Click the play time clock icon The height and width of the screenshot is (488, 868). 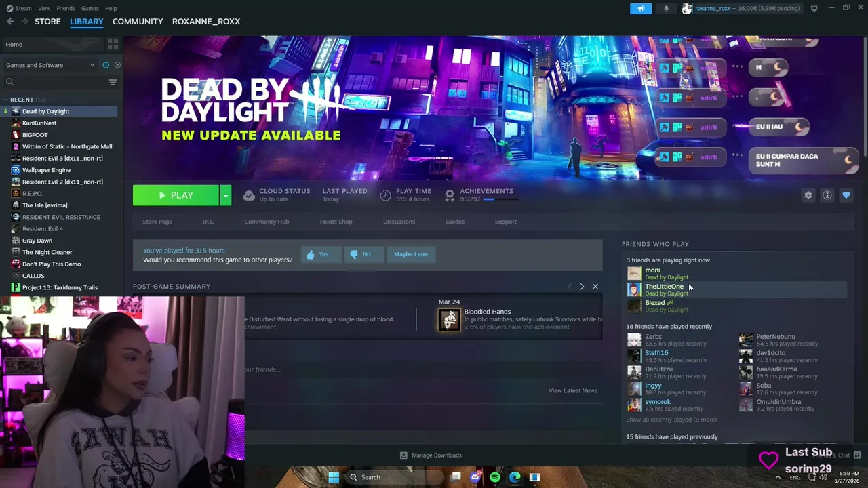[x=385, y=195]
